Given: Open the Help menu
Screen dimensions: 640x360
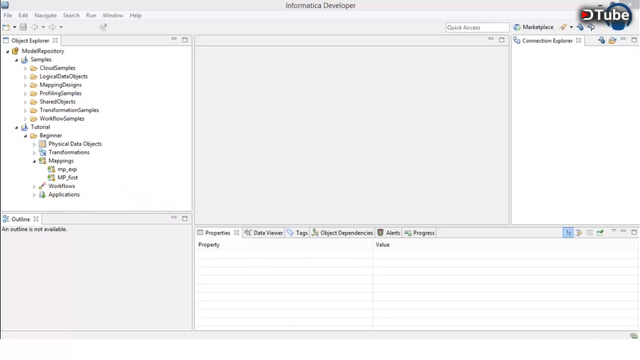Looking at the screenshot, I should (136, 15).
